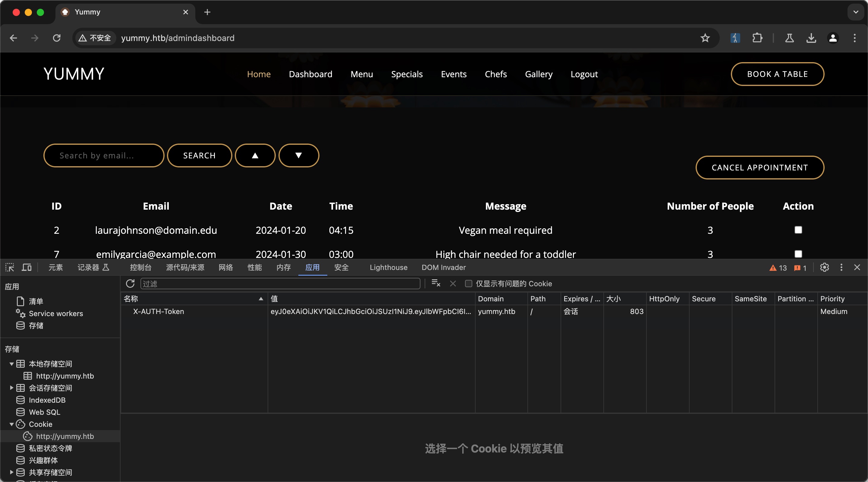Open the DOM Invader tab
The width and height of the screenshot is (868, 482).
point(443,268)
